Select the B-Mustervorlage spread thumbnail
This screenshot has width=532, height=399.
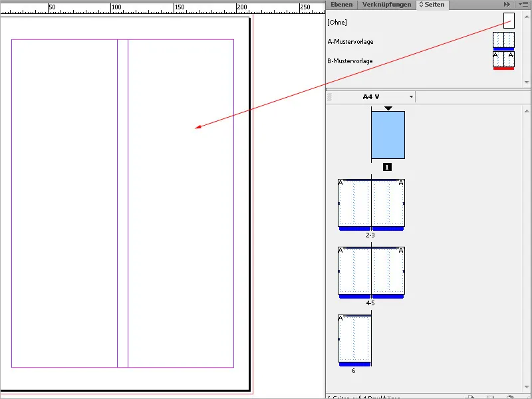click(503, 61)
